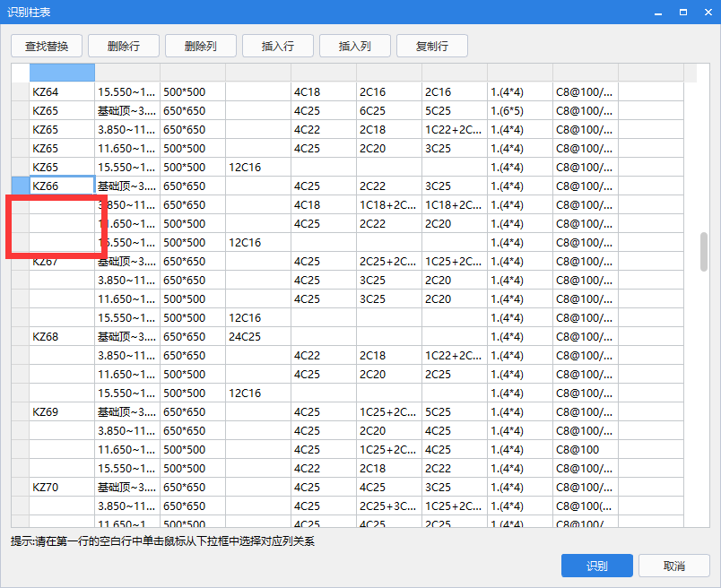Click the 查找替换 button

click(47, 46)
